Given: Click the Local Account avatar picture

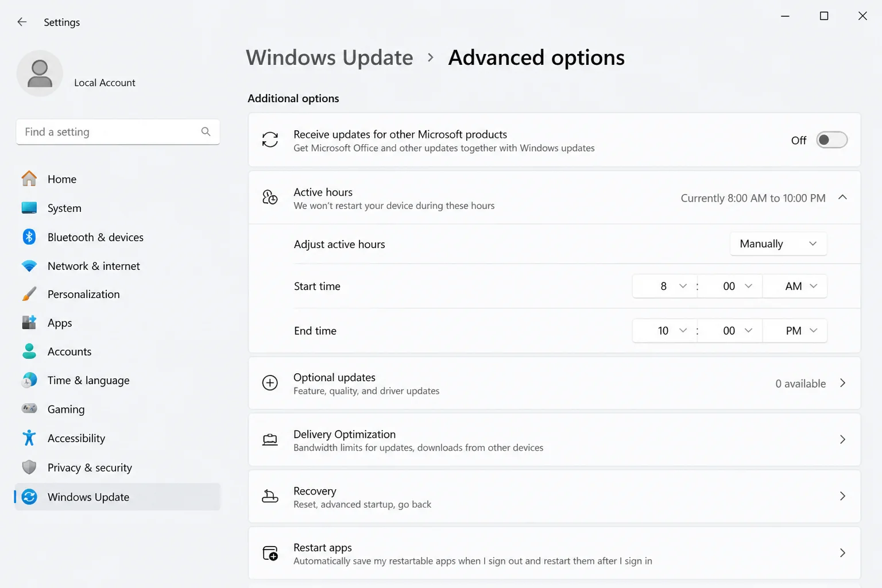Looking at the screenshot, I should click(40, 73).
